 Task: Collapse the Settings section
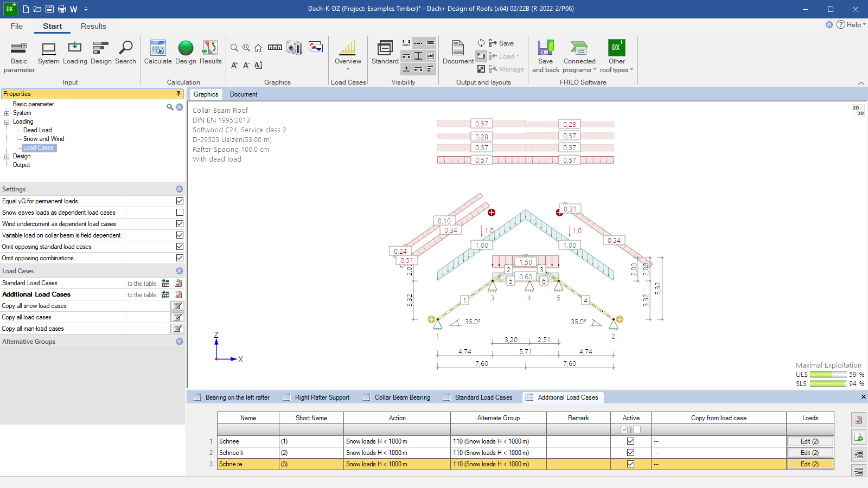click(x=179, y=189)
